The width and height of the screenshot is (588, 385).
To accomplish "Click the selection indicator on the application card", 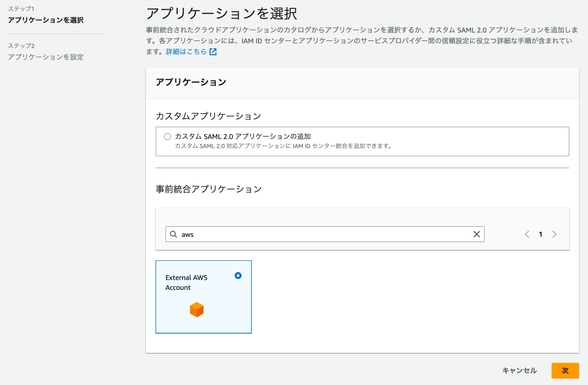I will [x=238, y=276].
